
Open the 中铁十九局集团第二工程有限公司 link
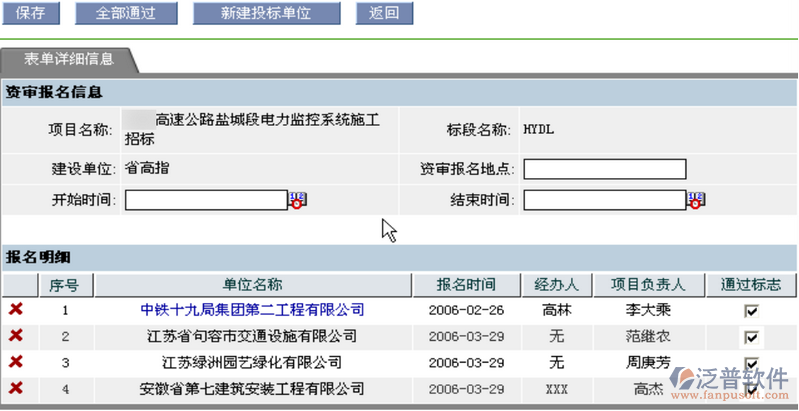point(252,311)
